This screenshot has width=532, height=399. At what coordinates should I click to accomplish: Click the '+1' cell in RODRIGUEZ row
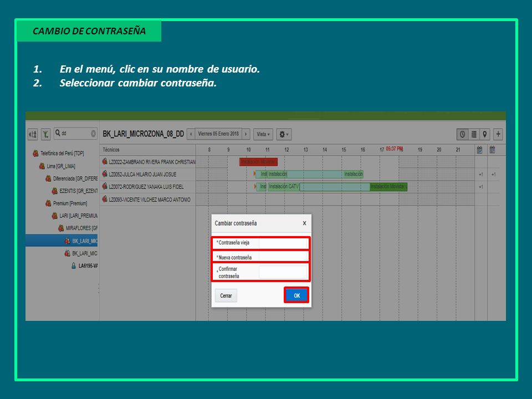(x=481, y=187)
